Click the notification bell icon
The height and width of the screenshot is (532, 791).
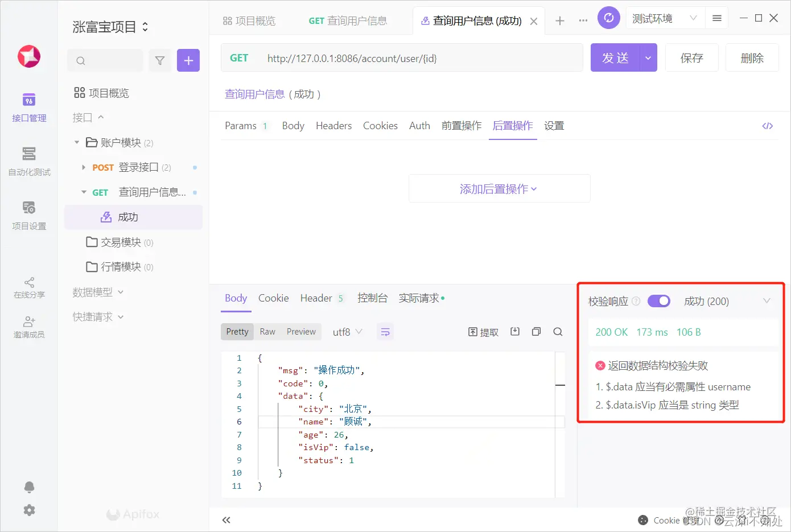pos(29,487)
